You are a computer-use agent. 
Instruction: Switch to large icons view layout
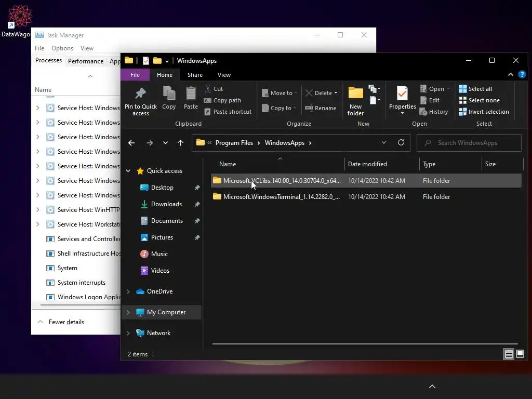point(520,354)
